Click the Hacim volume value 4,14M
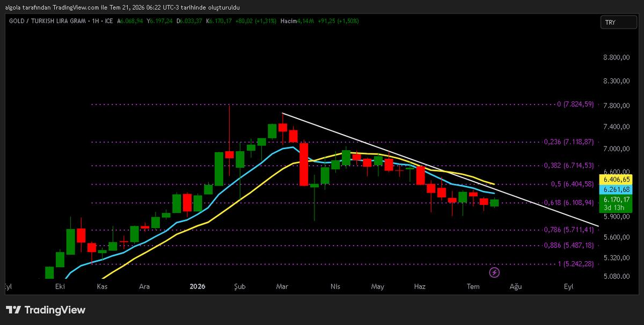Screen dimensions: 644x325 pos(306,21)
